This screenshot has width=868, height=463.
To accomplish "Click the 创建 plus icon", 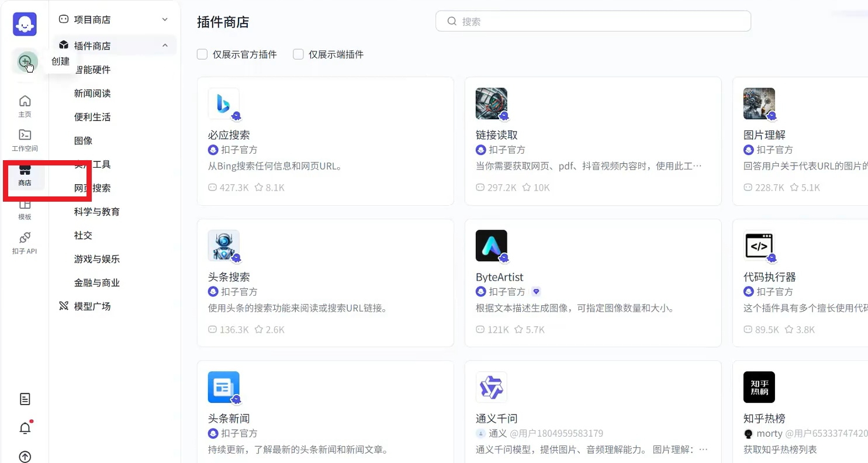I will 25,61.
